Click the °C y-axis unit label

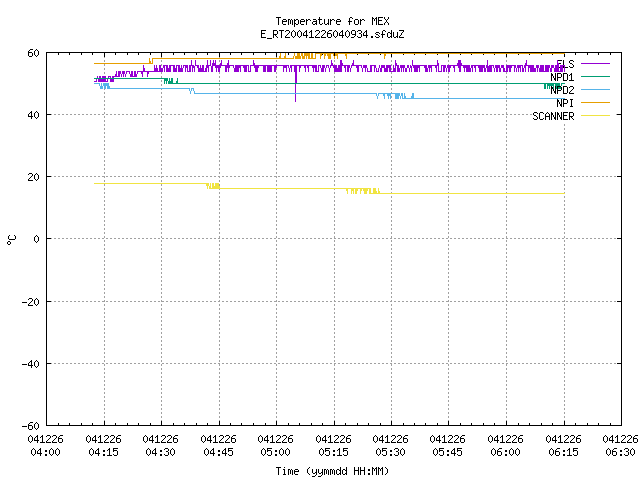coord(11,240)
